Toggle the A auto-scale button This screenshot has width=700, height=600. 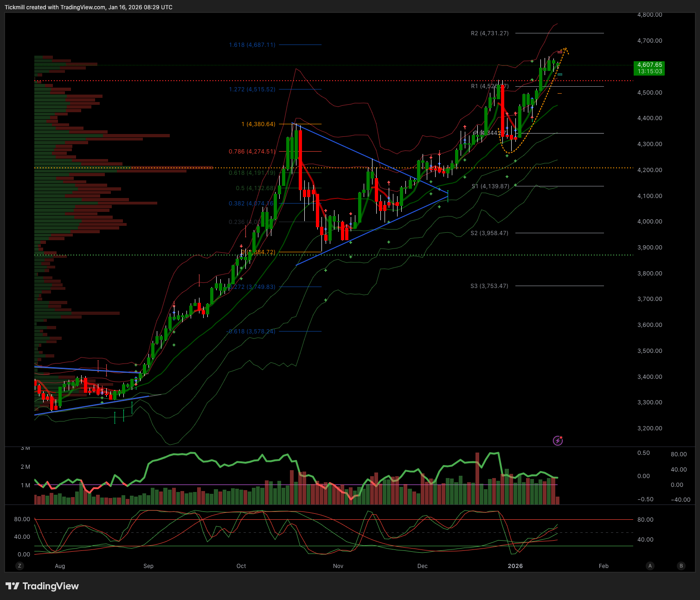[x=650, y=566]
